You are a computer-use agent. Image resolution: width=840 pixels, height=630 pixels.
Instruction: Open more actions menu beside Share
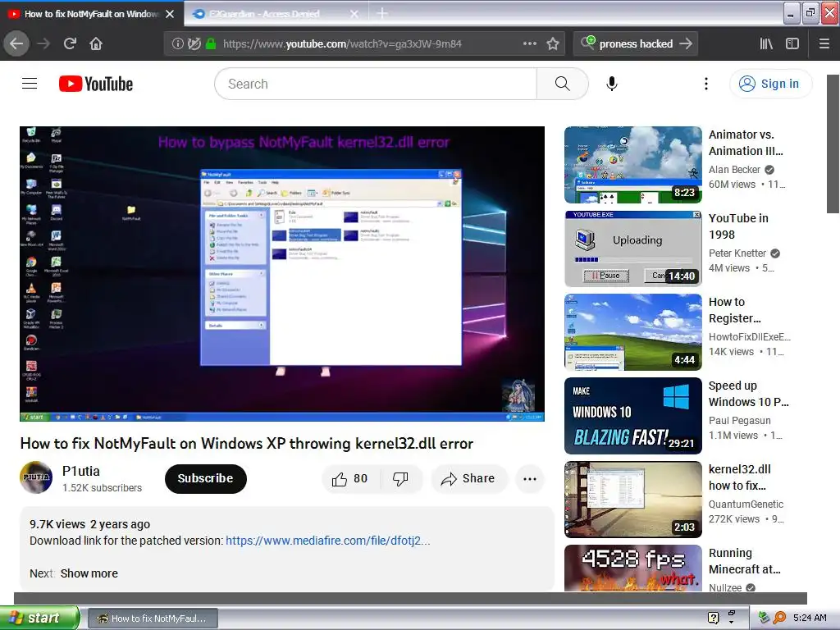(x=530, y=479)
